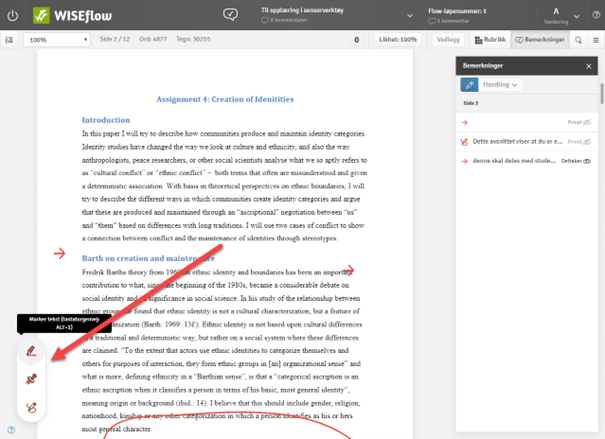Open the 100% zoom dropdown

click(57, 40)
